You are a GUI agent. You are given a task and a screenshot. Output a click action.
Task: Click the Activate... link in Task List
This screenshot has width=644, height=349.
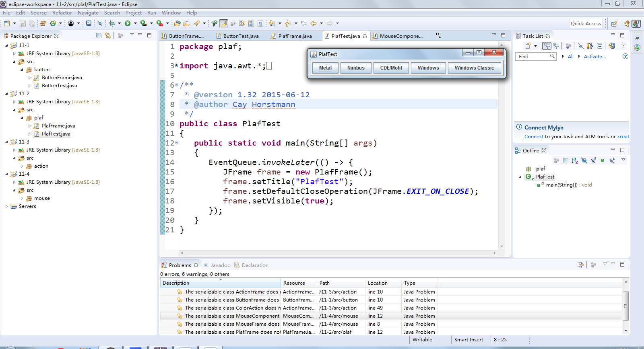[x=594, y=57]
